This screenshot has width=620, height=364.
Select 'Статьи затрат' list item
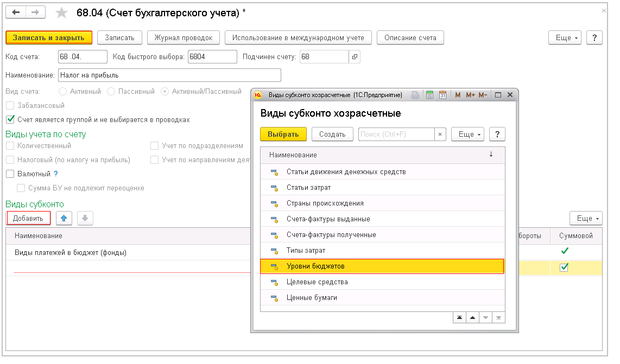308,187
